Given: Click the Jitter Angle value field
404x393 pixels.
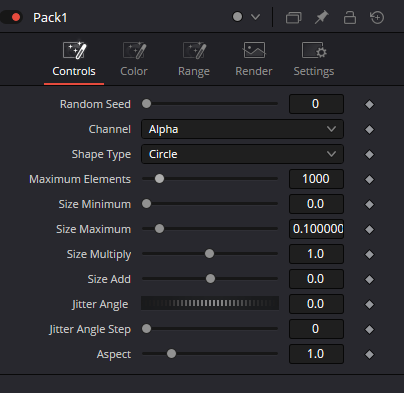Looking at the screenshot, I should [316, 304].
